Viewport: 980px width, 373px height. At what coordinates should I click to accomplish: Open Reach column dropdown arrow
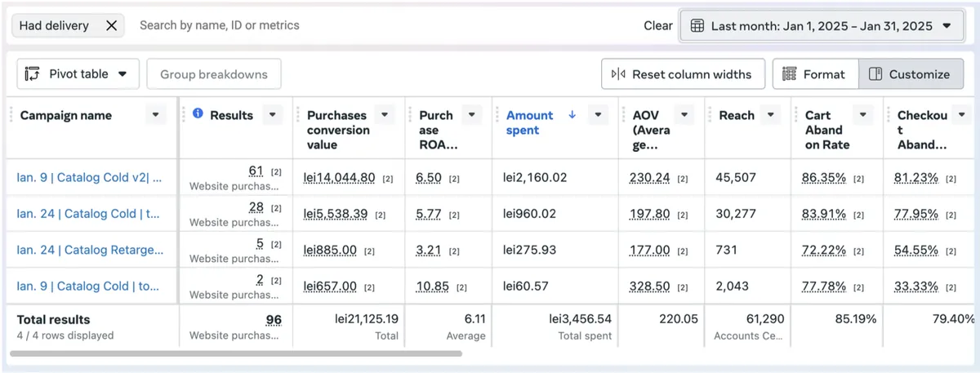point(770,115)
